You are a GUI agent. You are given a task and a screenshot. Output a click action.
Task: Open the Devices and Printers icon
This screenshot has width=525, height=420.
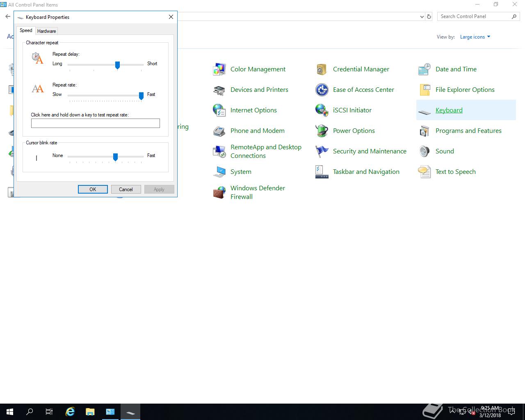click(x=219, y=90)
